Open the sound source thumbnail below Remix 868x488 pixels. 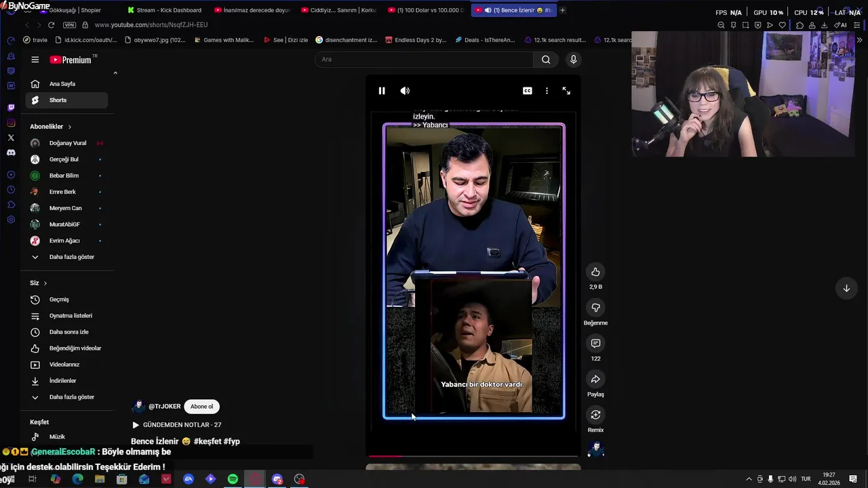pos(595,449)
